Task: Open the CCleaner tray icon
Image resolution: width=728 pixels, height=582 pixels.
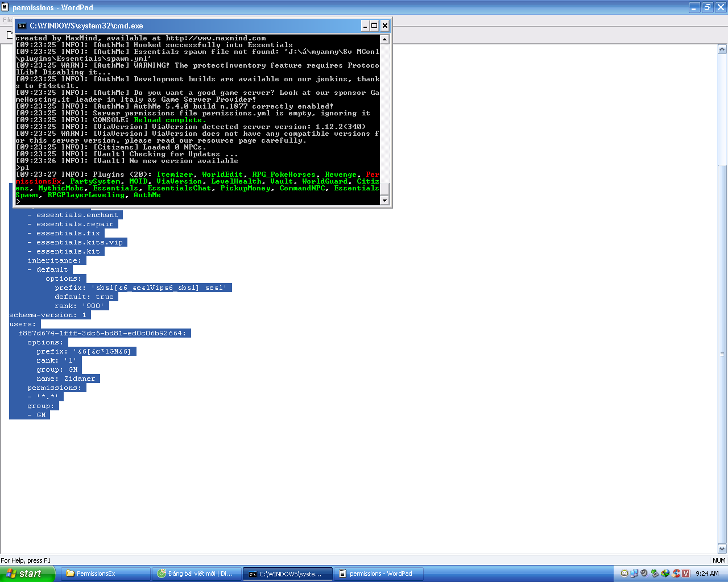Action: point(676,573)
